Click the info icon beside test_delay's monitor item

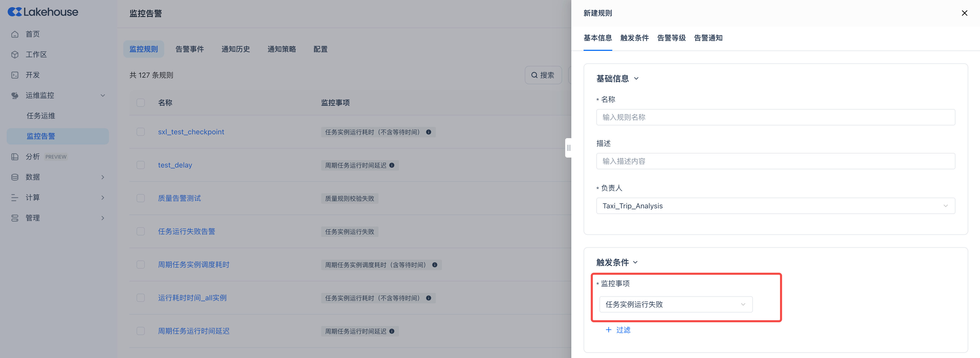tap(392, 165)
